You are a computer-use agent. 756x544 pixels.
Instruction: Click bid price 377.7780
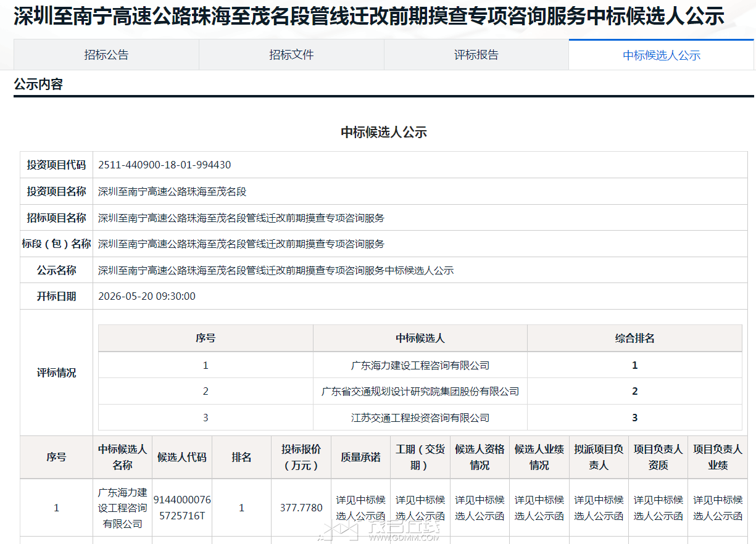tap(301, 508)
